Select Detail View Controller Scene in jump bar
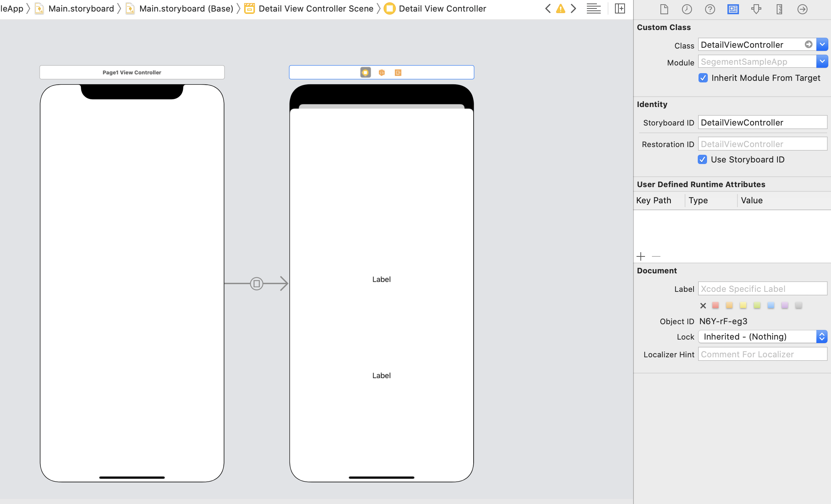The width and height of the screenshot is (831, 504). click(316, 8)
